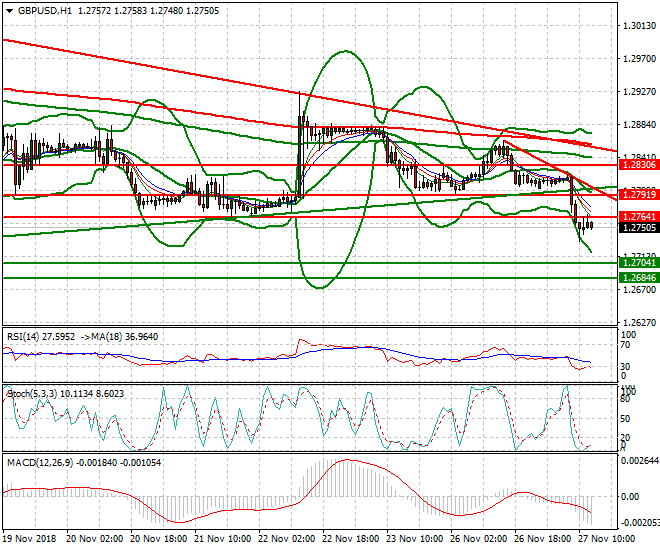The image size is (660, 550).
Task: Click the 1.26270 price scale value
Action: coord(639,322)
